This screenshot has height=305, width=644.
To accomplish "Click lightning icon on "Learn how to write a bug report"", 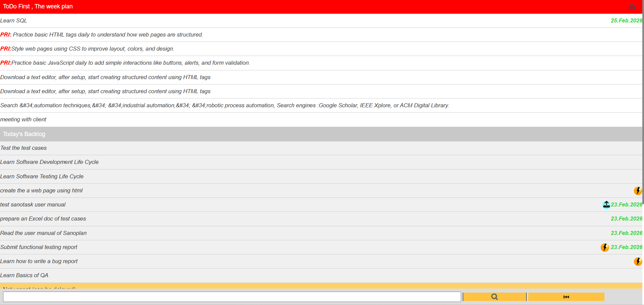I will (638, 261).
